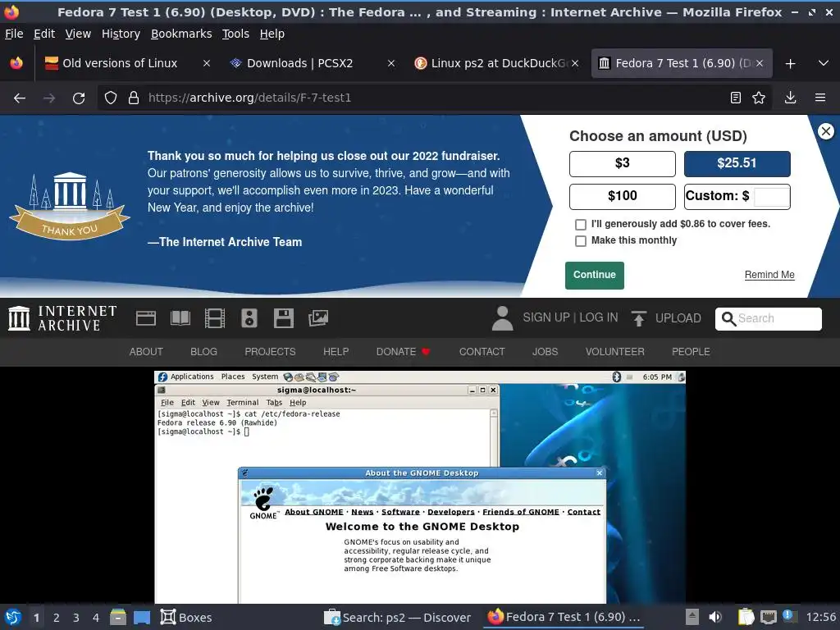This screenshot has width=840, height=630.
Task: Select the $25.51 donation amount
Action: (x=737, y=163)
